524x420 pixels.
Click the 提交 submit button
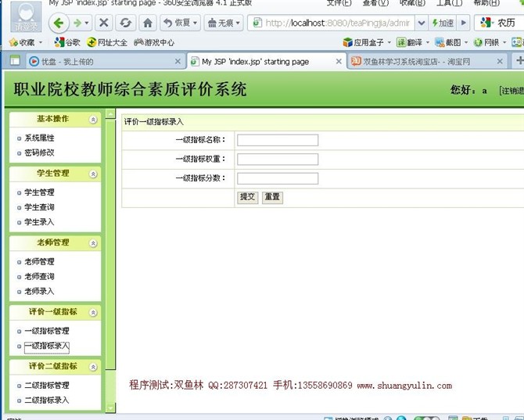coord(248,197)
